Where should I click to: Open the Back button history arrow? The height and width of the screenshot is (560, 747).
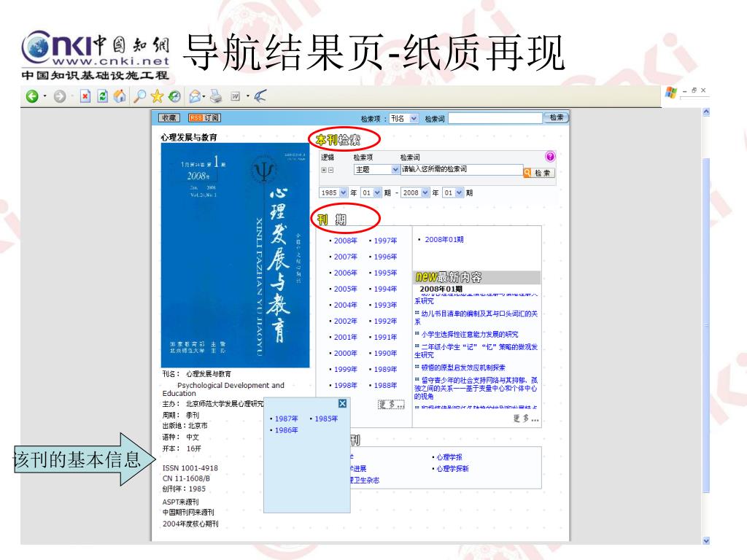point(44,97)
